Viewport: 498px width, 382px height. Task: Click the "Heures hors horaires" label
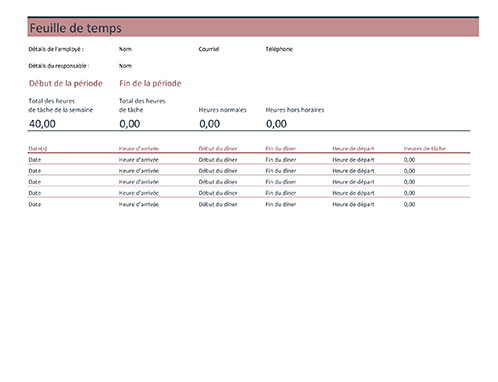[295, 110]
